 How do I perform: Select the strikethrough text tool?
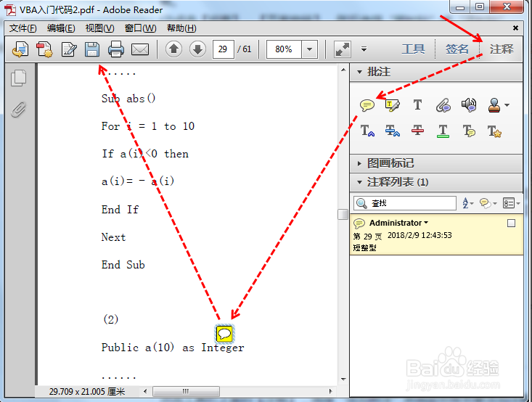[417, 131]
